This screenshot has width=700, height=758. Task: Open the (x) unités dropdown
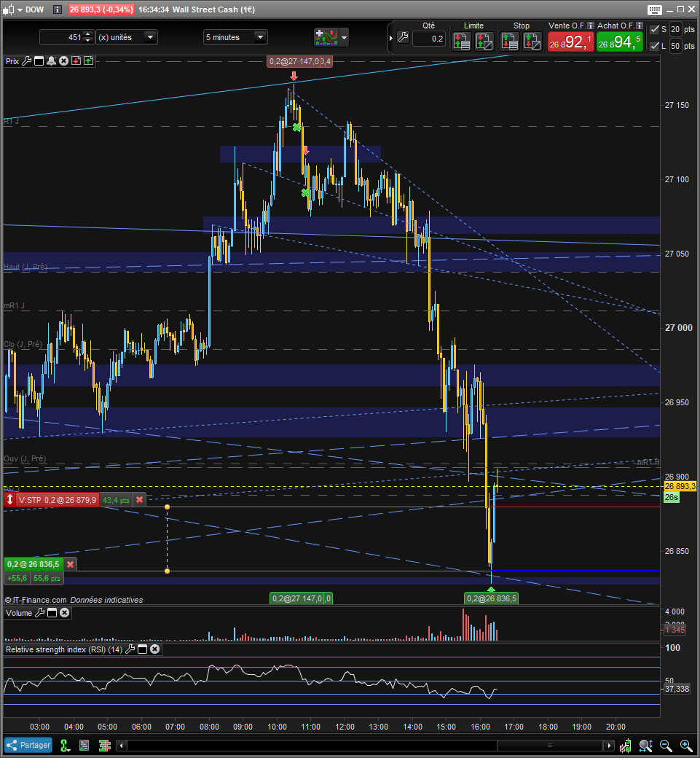point(127,37)
